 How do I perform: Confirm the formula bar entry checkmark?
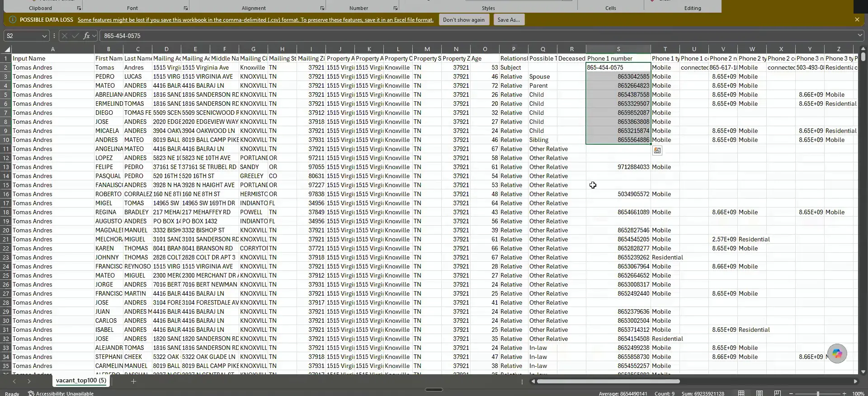tap(75, 36)
